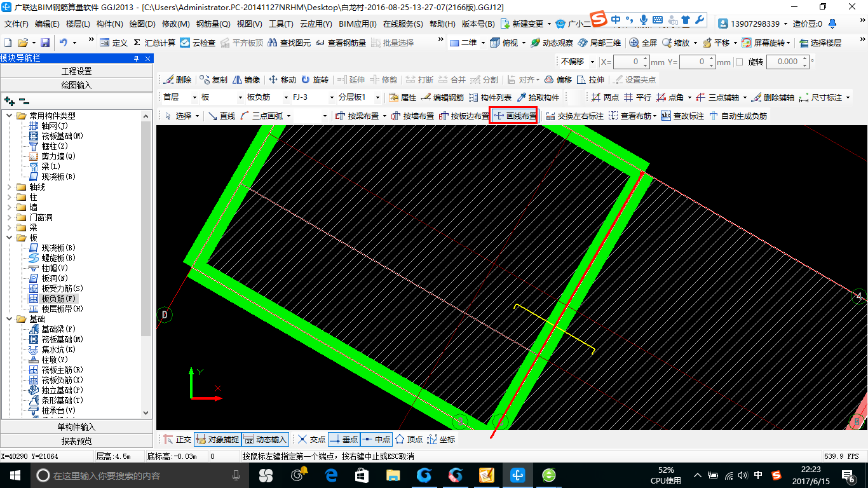Collapse 常用构件类型 tree node

click(9, 116)
